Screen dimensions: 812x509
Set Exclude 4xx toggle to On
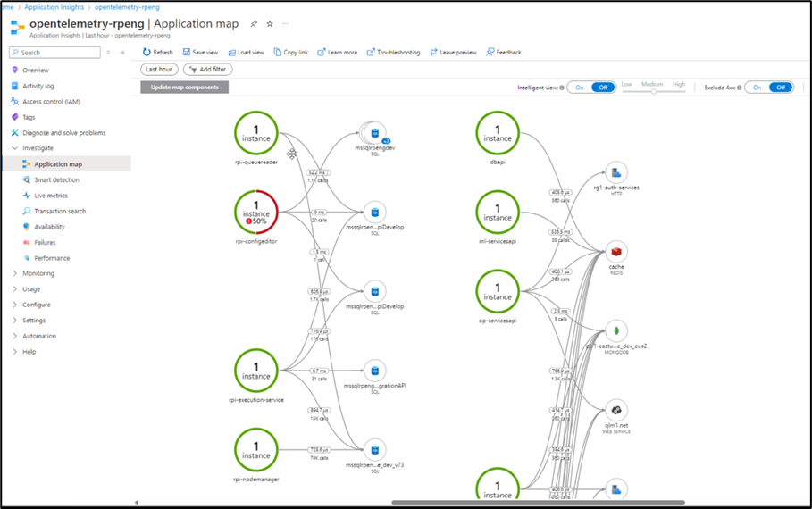758,88
